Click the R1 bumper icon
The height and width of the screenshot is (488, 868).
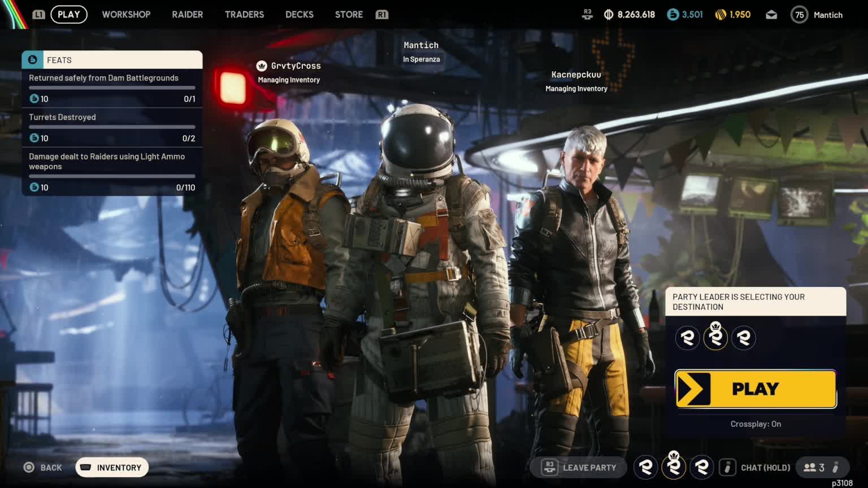[x=382, y=14]
